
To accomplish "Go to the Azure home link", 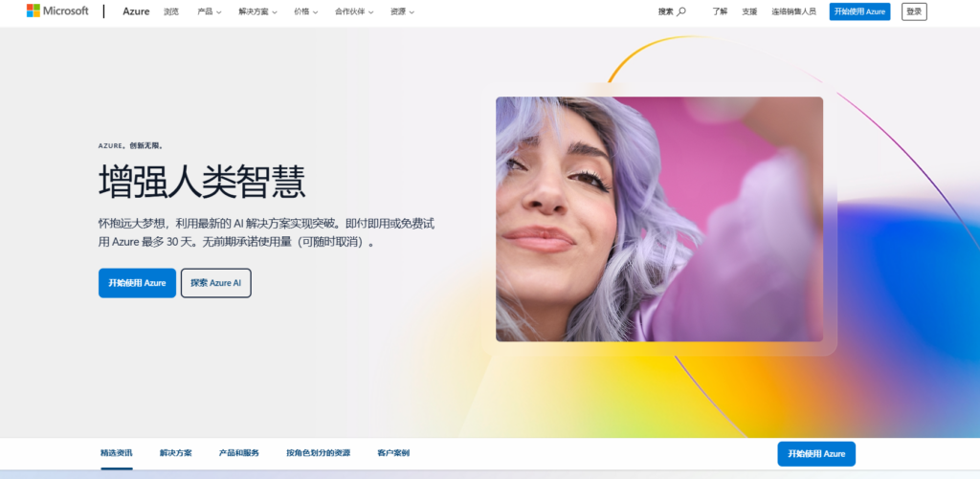I will [136, 11].
